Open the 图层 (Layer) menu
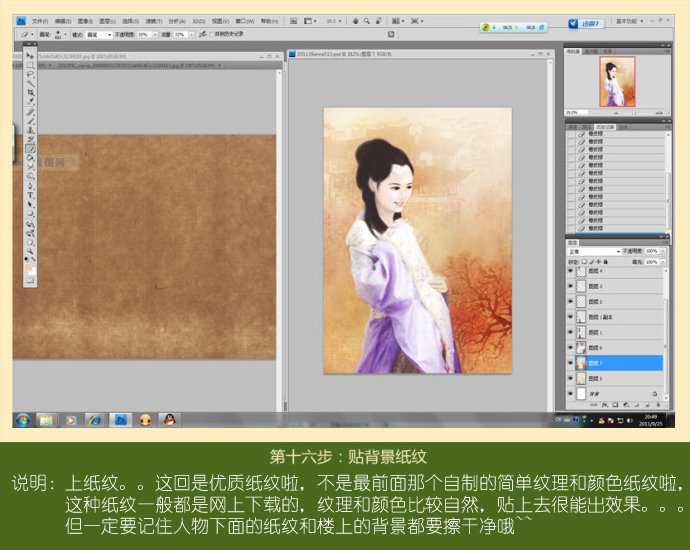690x550 pixels. 107,21
